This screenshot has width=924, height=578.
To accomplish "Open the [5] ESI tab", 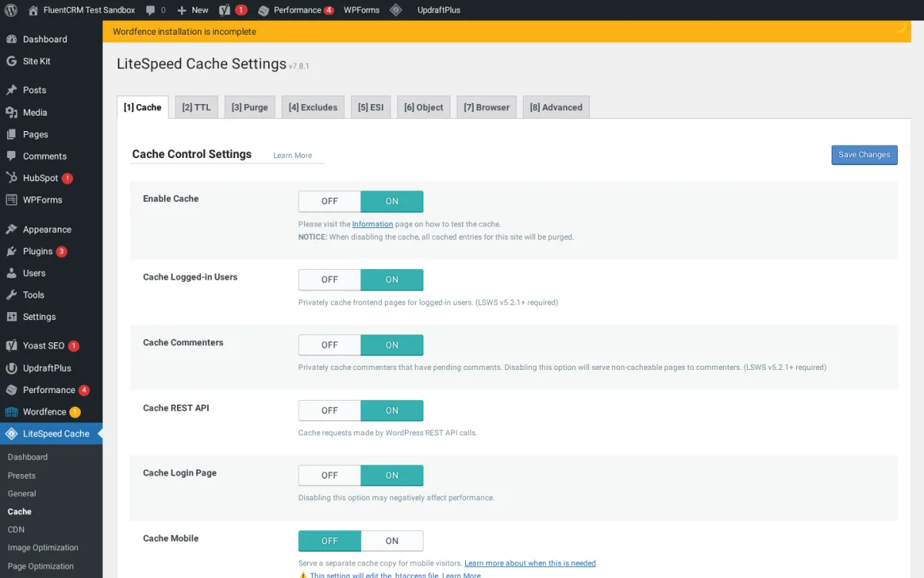I will (x=370, y=107).
